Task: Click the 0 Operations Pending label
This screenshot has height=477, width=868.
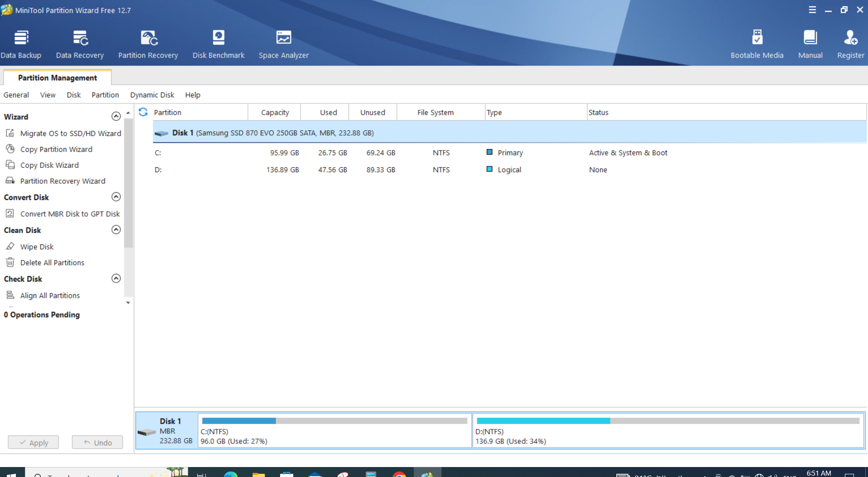Action: 42,315
